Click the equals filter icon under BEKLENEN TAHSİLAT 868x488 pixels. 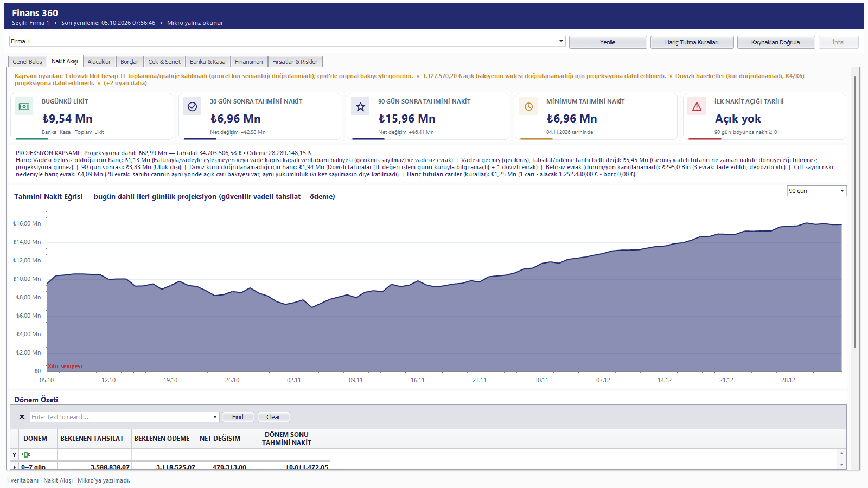[x=65, y=454]
